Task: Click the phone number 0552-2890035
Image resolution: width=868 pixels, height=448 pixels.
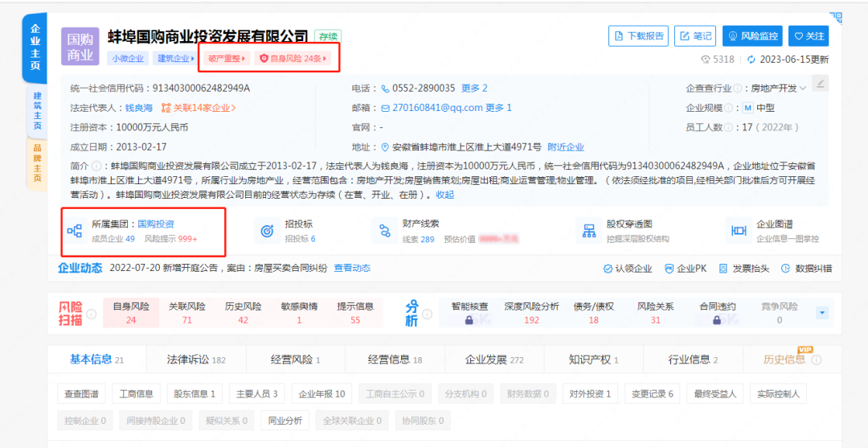Action: coord(424,88)
